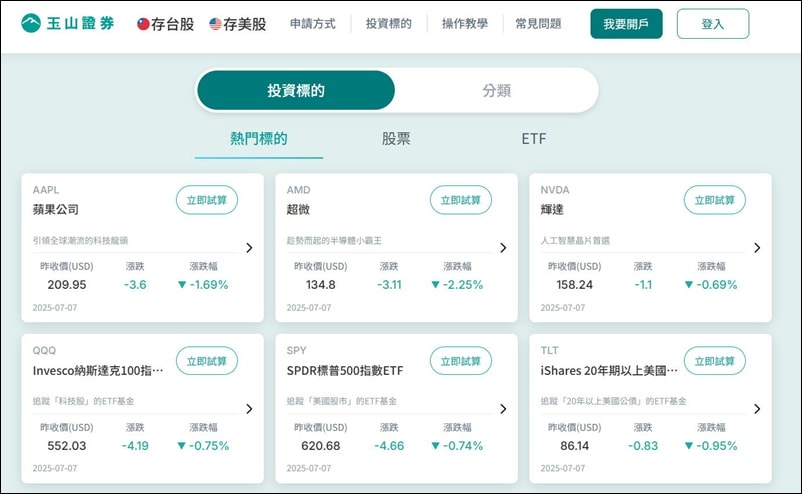
Task: Click the QQQ ticker symbol
Action: coord(44,350)
